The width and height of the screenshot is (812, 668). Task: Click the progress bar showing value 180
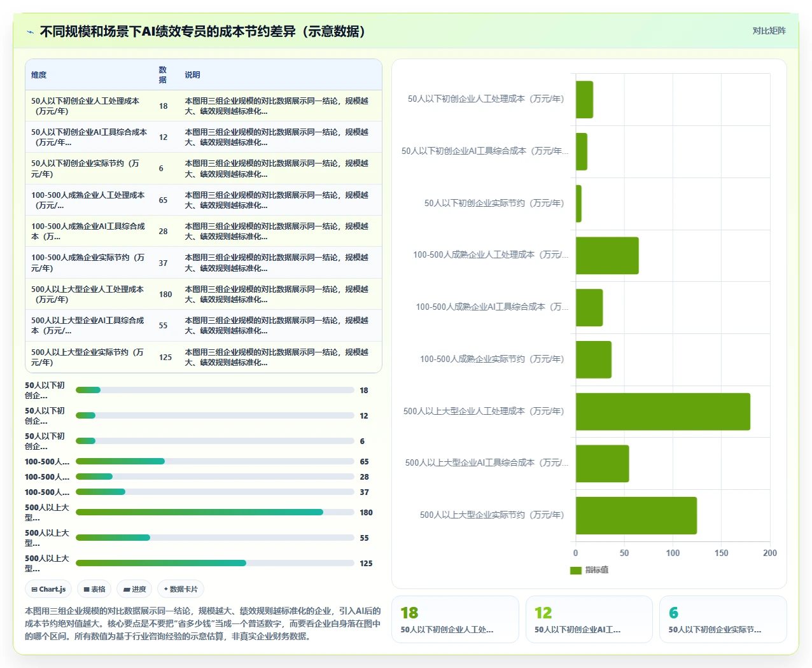215,512
